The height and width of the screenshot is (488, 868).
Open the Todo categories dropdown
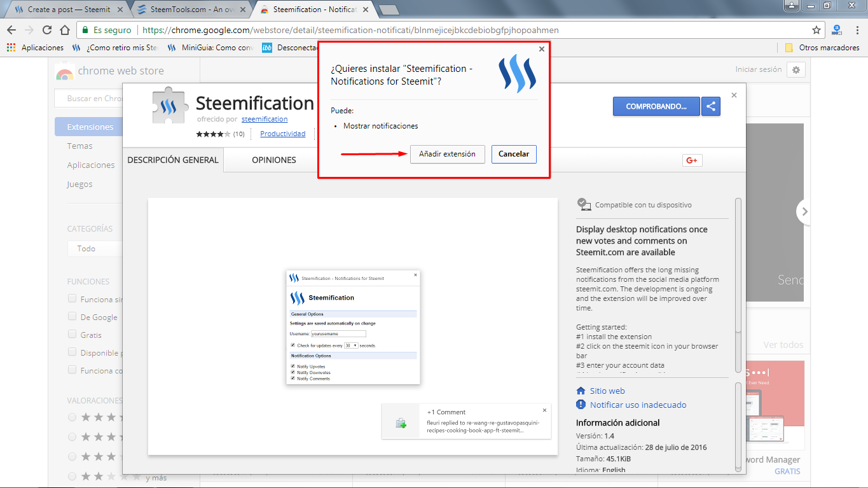94,249
